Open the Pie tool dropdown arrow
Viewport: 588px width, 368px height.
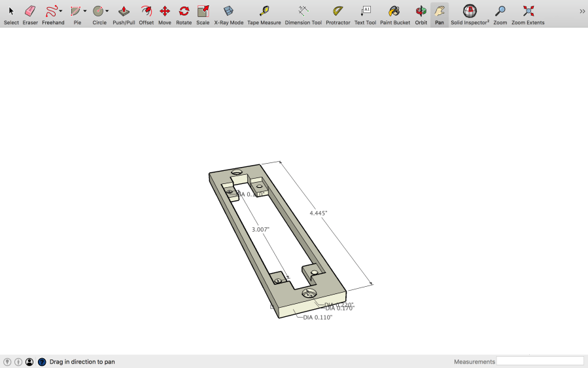point(85,11)
